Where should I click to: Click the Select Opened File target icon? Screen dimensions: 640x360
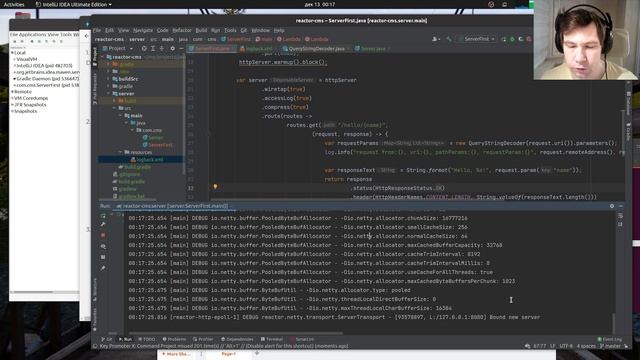coord(144,48)
